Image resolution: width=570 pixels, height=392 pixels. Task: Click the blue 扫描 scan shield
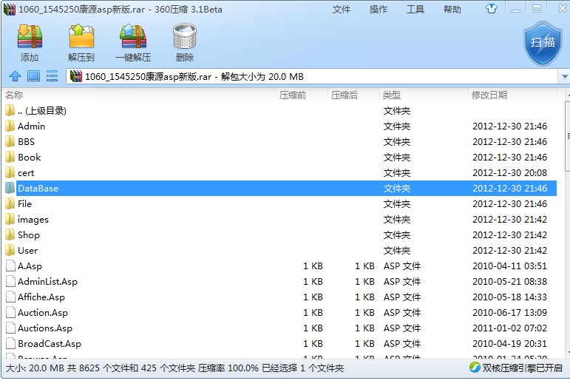[x=543, y=43]
